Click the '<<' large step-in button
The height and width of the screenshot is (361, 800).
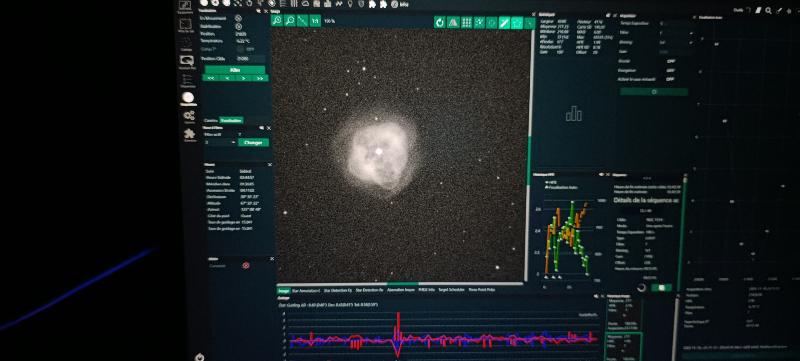coord(210,78)
